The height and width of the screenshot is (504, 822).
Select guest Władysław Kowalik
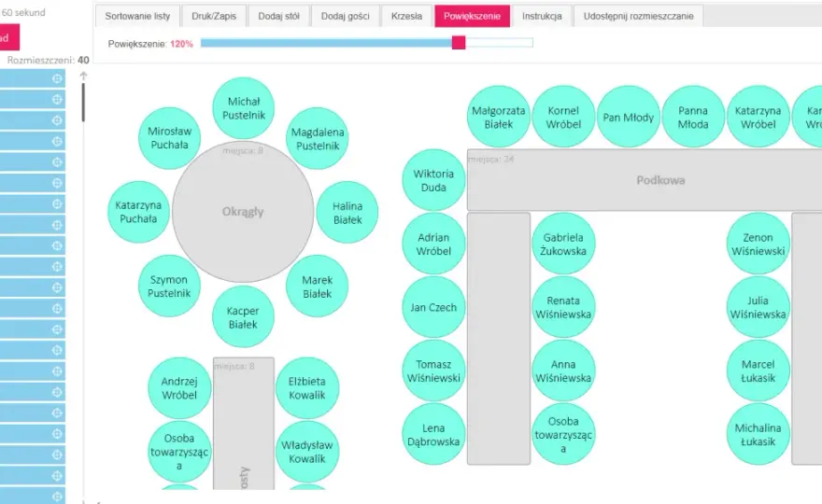(x=307, y=452)
